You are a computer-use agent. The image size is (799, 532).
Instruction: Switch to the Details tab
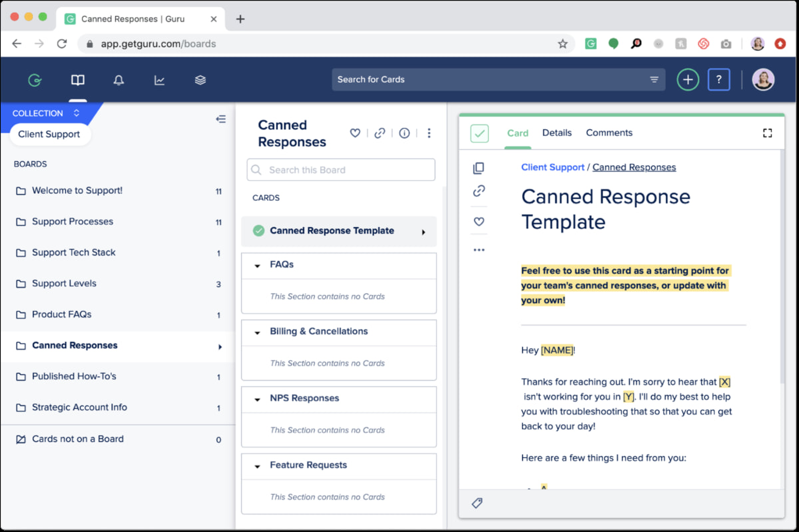click(x=557, y=133)
